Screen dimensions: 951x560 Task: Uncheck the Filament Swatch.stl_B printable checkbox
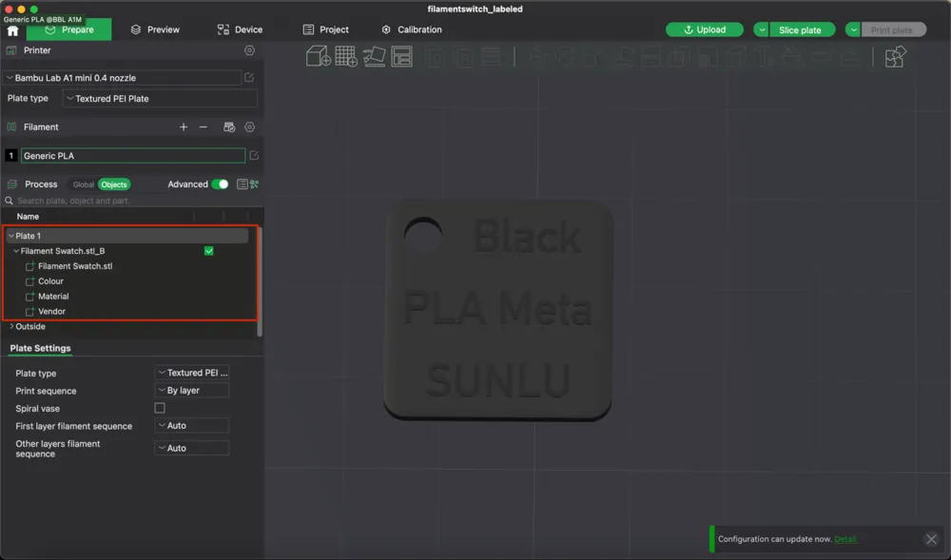pyautogui.click(x=208, y=251)
